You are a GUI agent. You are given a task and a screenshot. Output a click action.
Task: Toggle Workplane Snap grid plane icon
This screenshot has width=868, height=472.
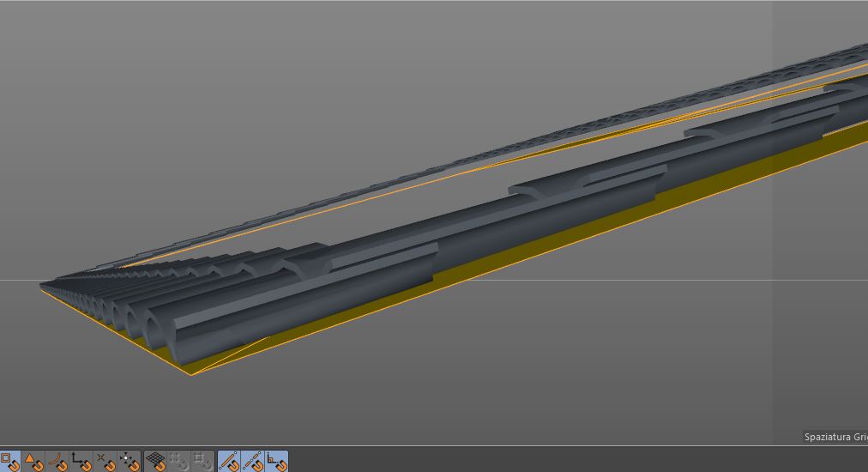pyautogui.click(x=155, y=462)
